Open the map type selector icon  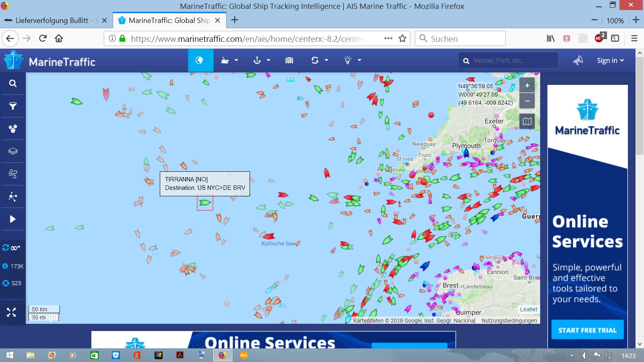pos(527,121)
